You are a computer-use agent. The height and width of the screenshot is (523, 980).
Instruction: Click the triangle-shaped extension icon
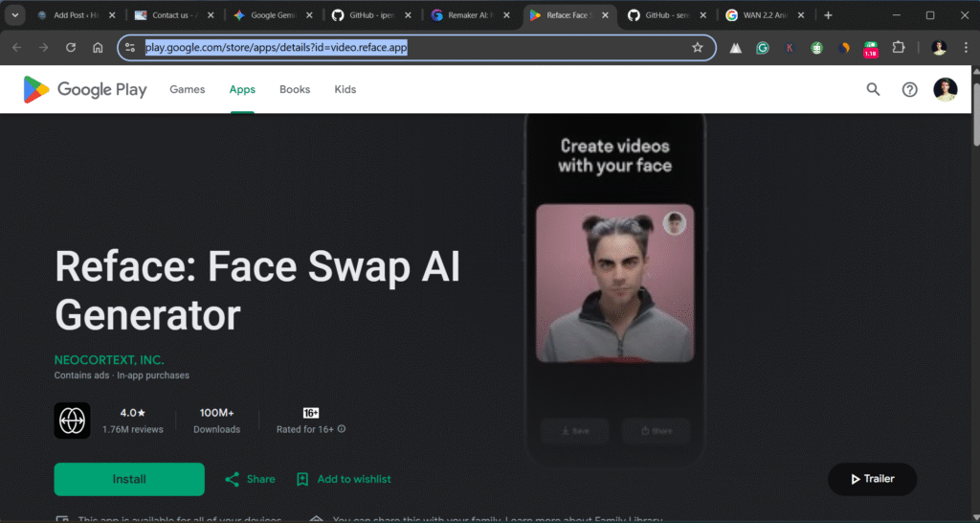click(x=736, y=48)
